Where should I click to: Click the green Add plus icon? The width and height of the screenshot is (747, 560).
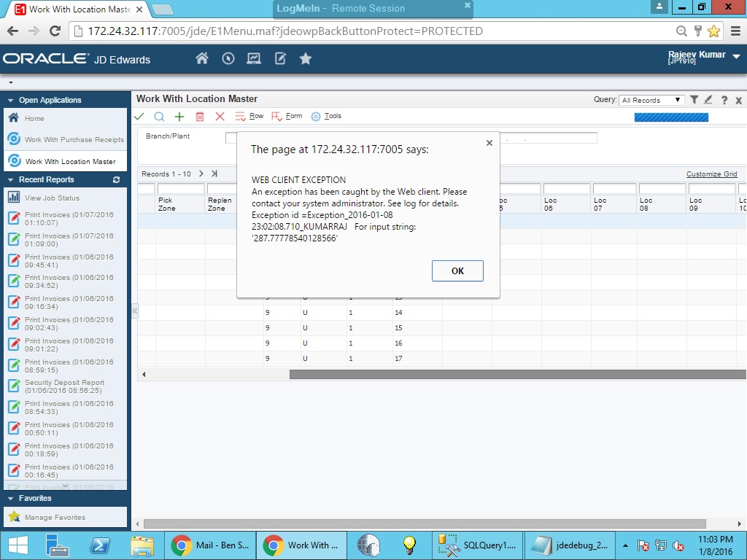coord(179,117)
